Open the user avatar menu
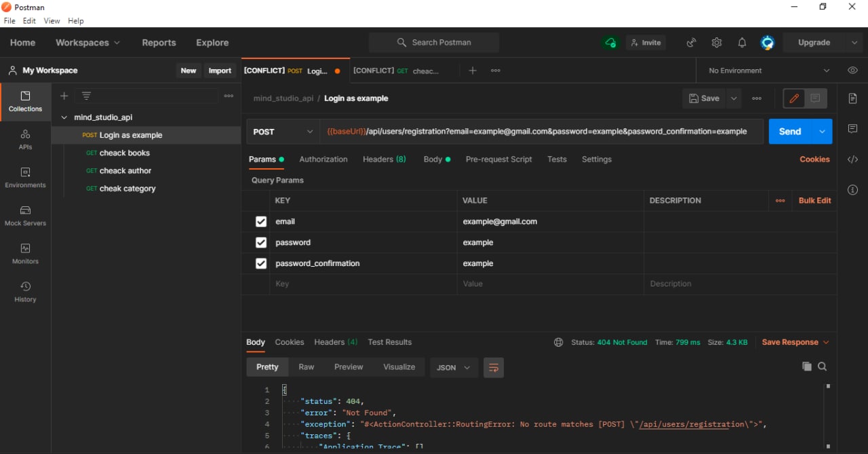 pos(768,43)
